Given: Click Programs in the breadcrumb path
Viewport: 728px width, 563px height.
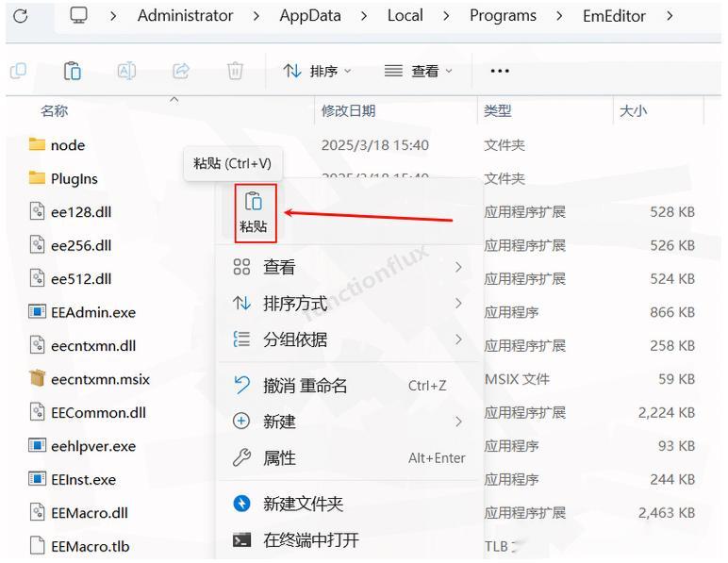Looking at the screenshot, I should coord(503,16).
